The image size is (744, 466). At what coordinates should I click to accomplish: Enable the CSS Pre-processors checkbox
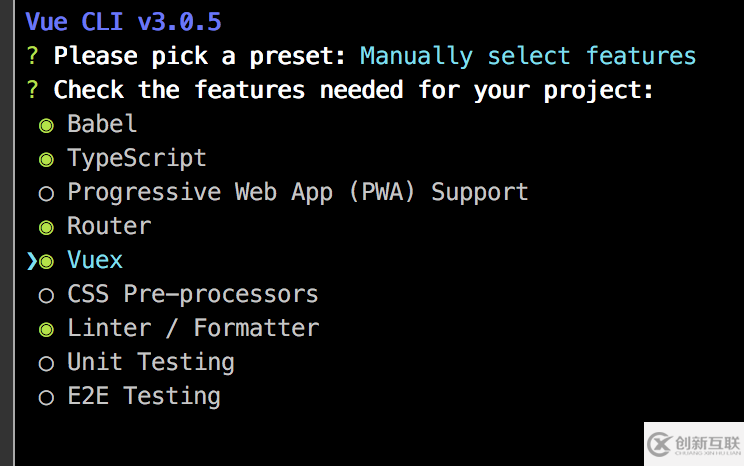[46, 295]
